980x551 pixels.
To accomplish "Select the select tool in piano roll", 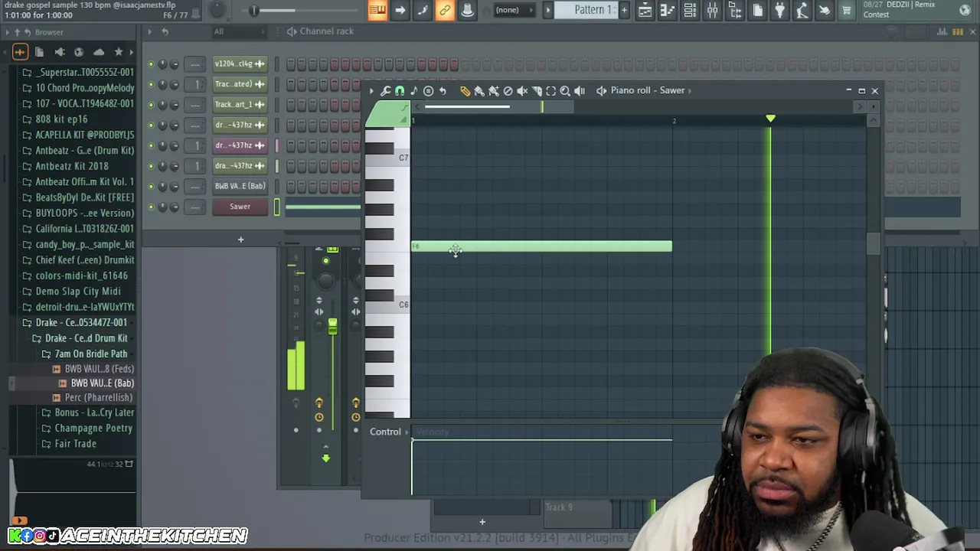I will pos(550,91).
